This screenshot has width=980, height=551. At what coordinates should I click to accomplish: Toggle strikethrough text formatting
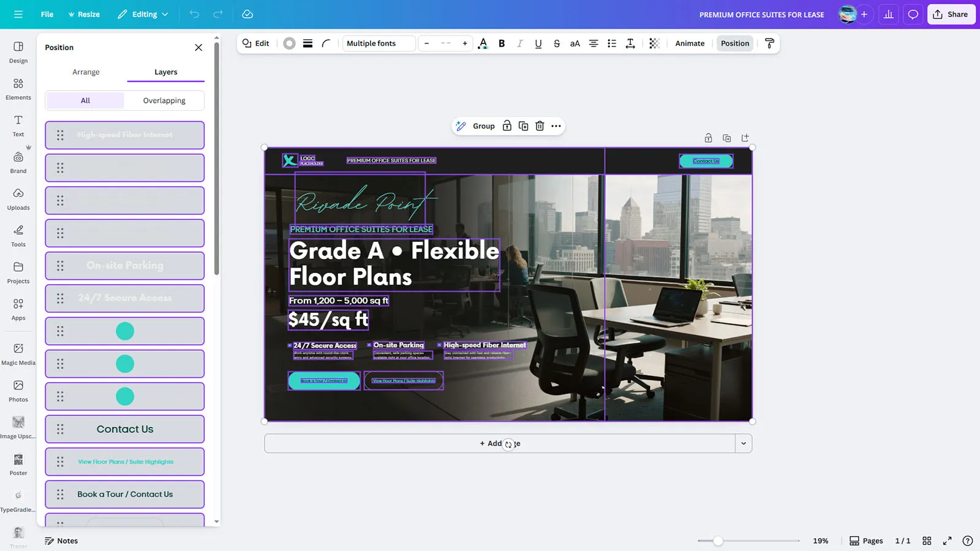[x=556, y=43]
